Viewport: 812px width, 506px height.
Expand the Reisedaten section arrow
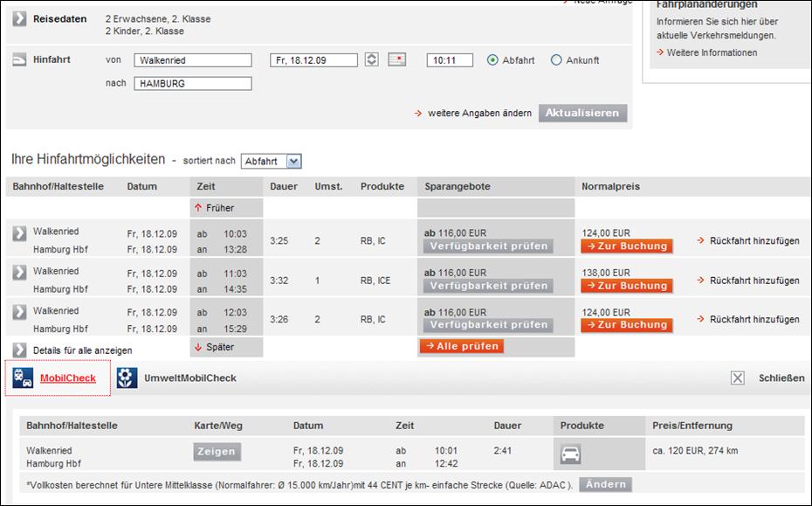pyautogui.click(x=20, y=19)
